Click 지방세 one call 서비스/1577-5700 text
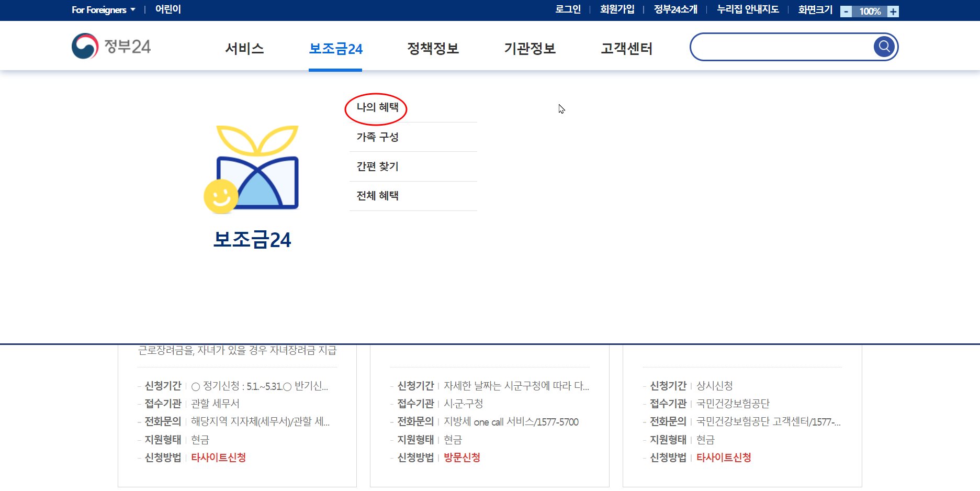 click(511, 422)
